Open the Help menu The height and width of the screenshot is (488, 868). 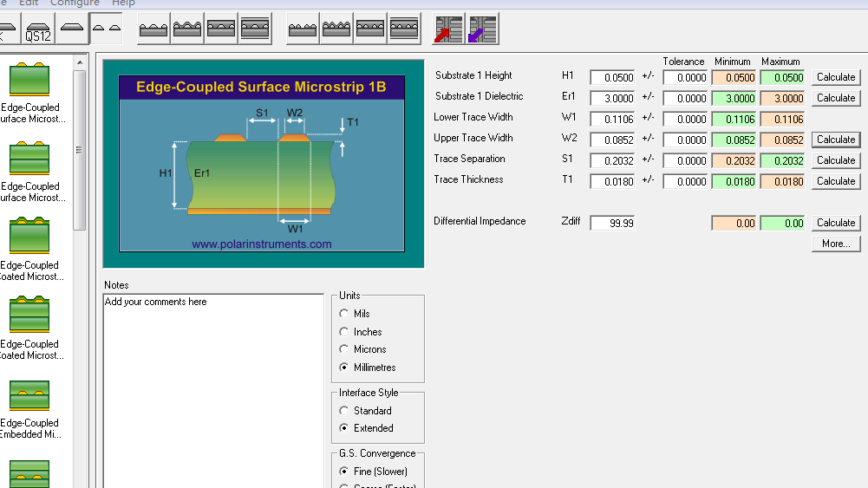point(123,3)
